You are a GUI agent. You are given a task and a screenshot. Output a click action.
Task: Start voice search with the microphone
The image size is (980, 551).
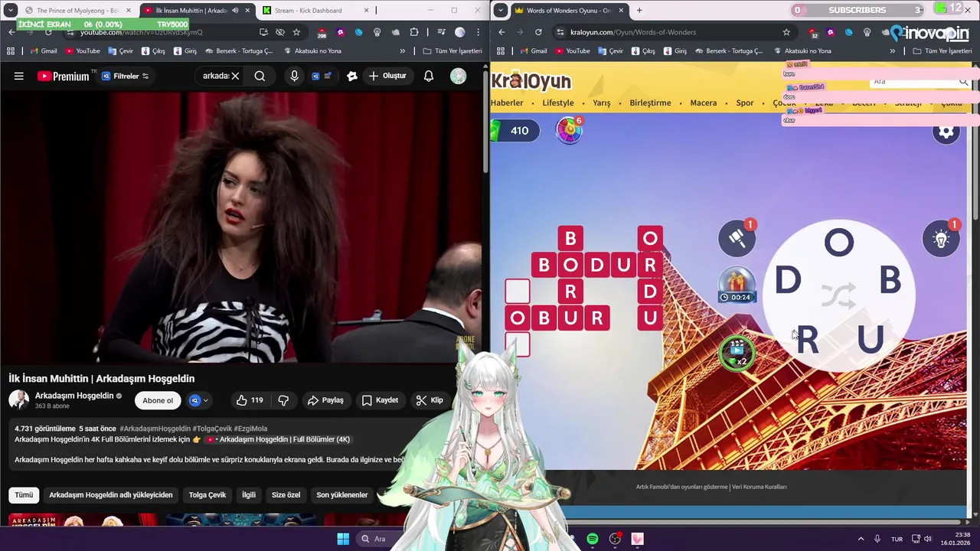point(294,76)
